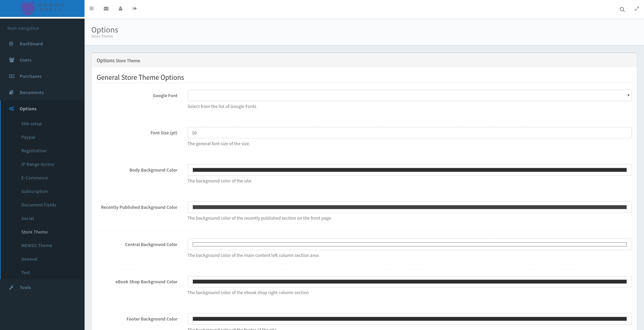
Task: Pick the Body Background Color swatch
Action: click(409, 170)
